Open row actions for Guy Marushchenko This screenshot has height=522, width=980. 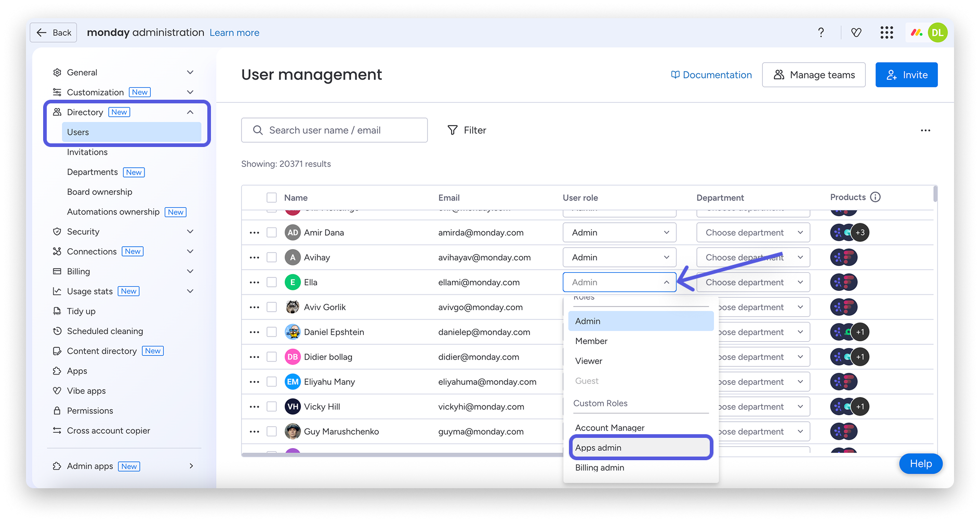pos(254,432)
